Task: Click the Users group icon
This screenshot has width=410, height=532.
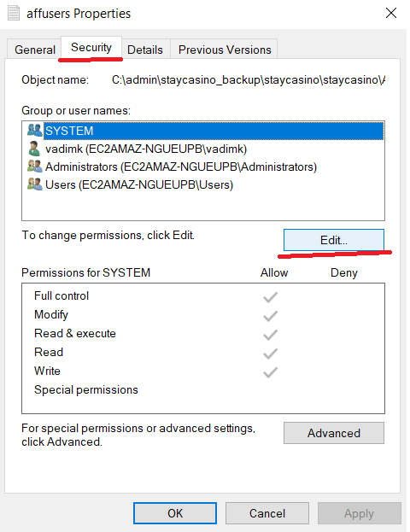Action: tap(35, 184)
